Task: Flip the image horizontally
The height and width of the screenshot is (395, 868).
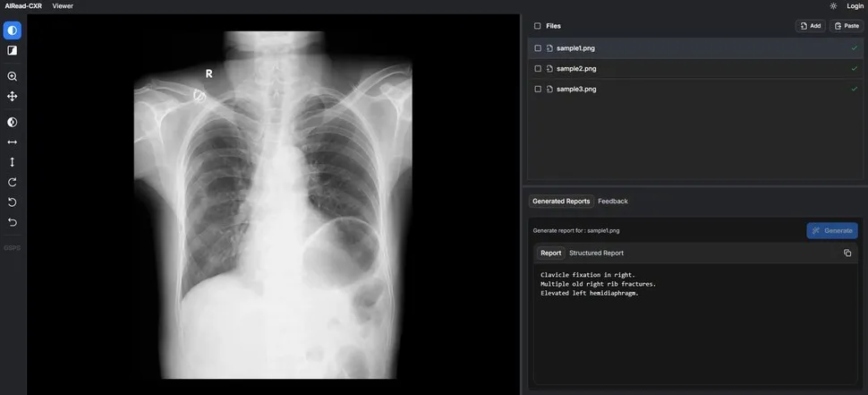Action: 13,142
